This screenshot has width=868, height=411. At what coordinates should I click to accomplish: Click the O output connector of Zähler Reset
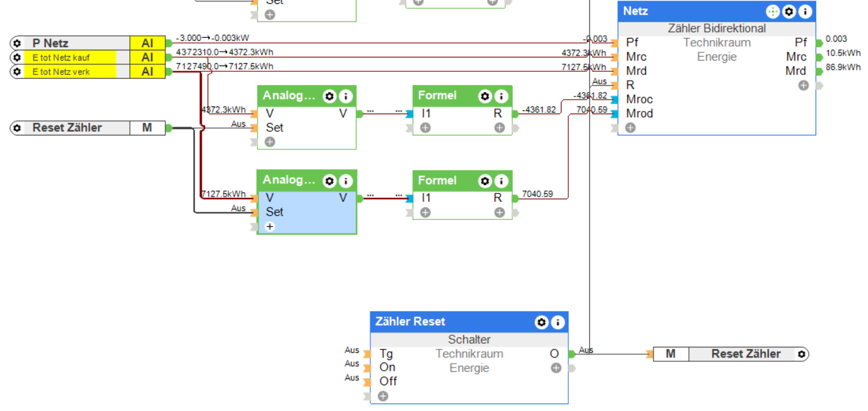(x=572, y=354)
